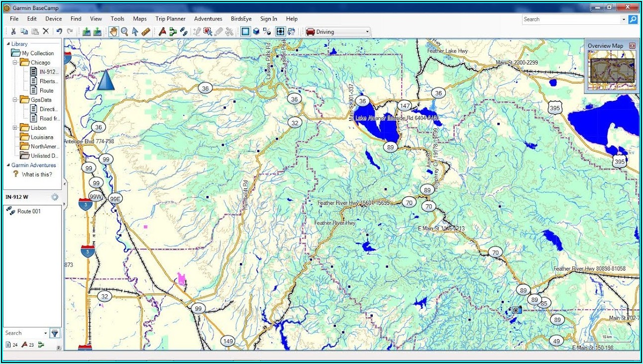Open the BirdsEye menu

point(241,19)
